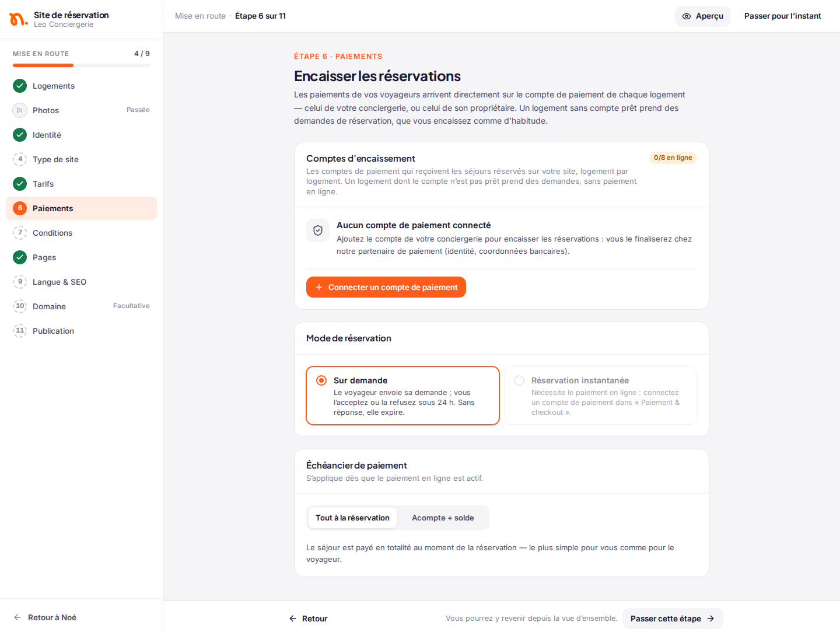Click the Passer cette étape button

point(673,618)
